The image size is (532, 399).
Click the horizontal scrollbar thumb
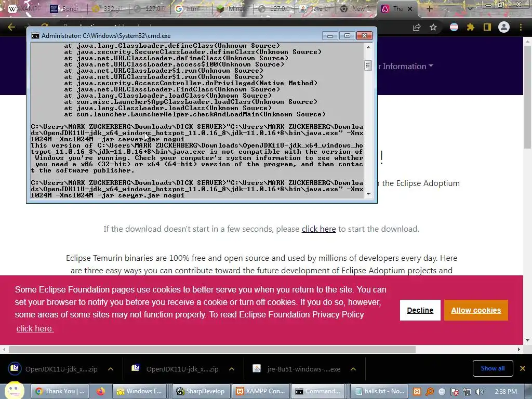coord(212,349)
